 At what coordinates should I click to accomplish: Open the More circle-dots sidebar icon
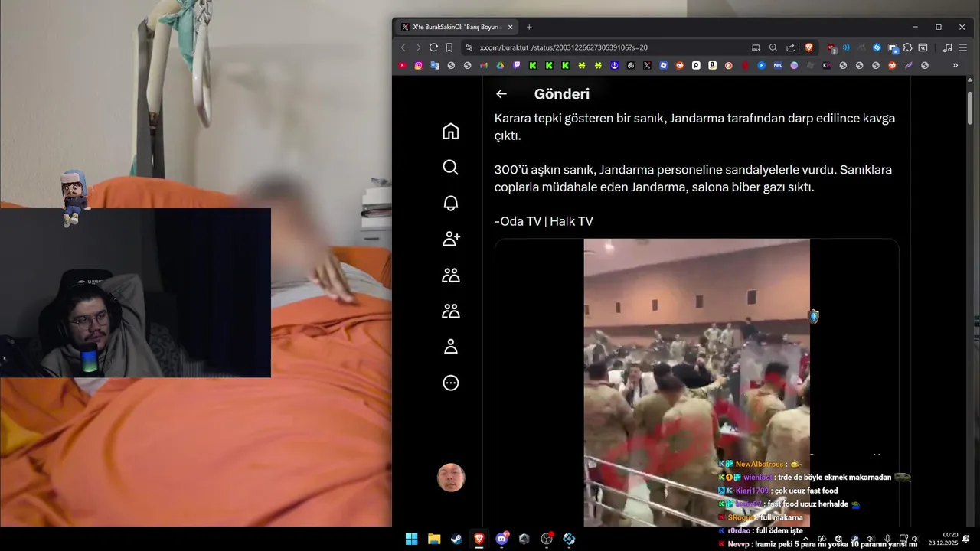pos(451,383)
